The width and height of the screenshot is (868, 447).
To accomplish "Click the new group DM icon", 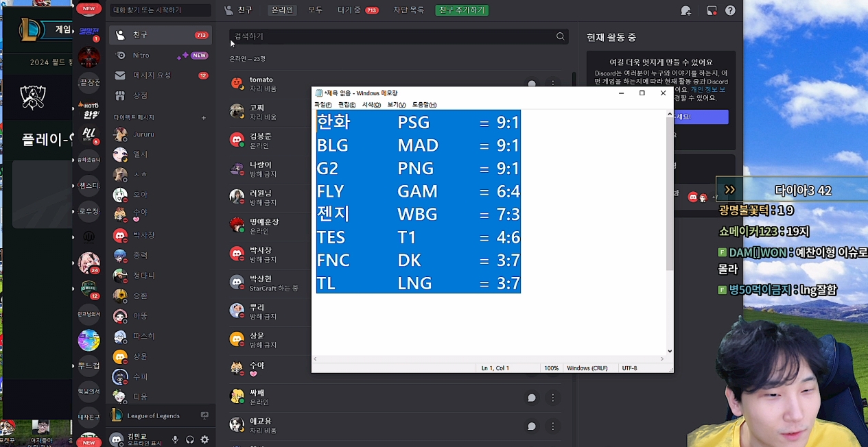I will [x=685, y=10].
